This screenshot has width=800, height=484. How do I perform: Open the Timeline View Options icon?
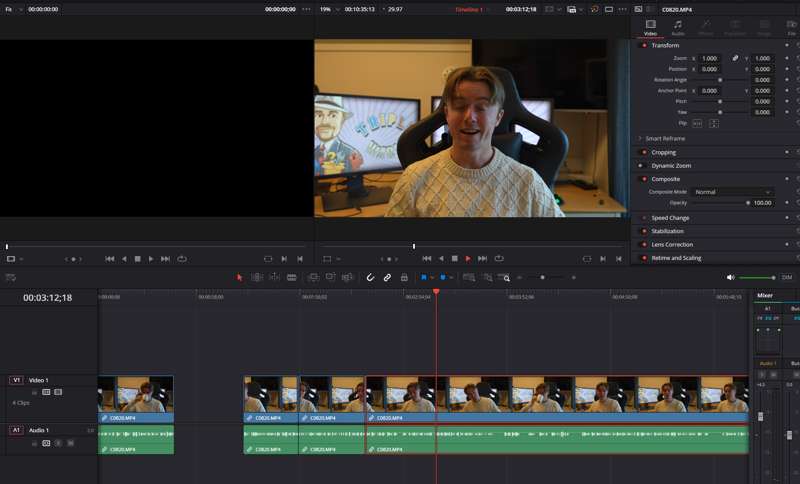tap(11, 277)
